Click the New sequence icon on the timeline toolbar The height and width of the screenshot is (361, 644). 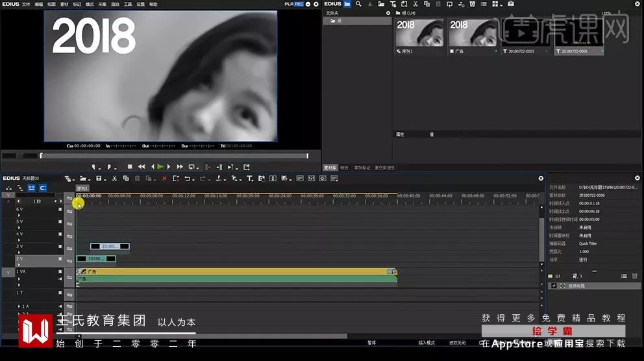[x=68, y=179]
